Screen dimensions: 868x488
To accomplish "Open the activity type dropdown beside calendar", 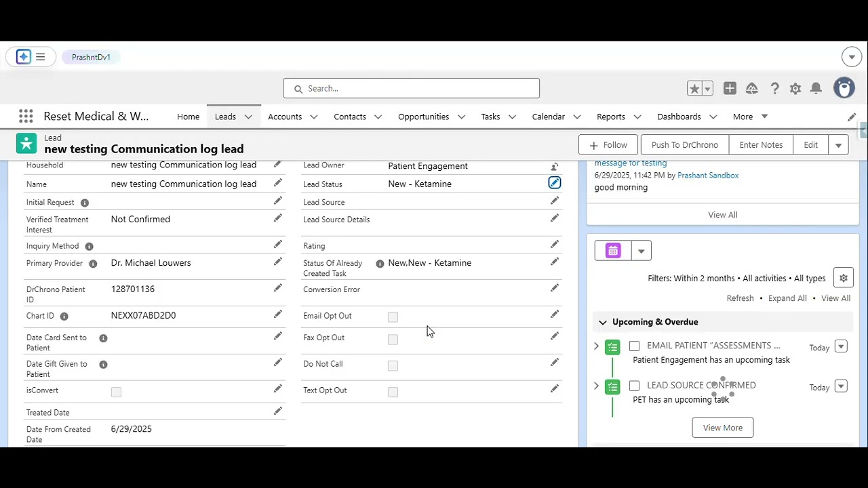I will tap(642, 251).
